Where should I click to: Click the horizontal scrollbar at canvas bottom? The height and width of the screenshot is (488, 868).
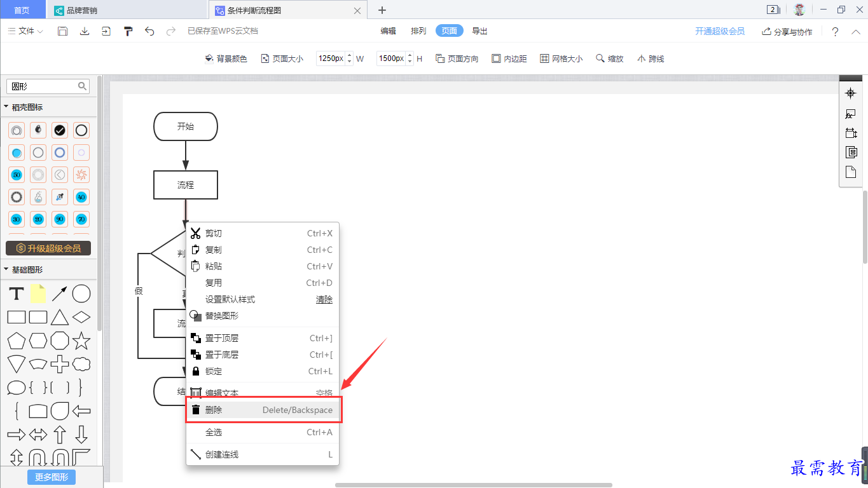point(474,485)
